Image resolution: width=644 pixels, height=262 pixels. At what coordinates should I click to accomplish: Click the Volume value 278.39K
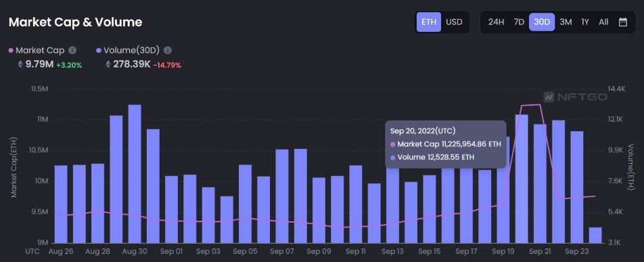pyautogui.click(x=132, y=64)
